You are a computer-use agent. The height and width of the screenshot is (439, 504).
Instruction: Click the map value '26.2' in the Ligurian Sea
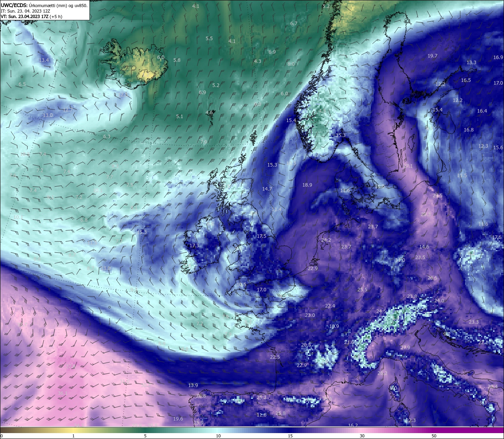coord(382,373)
